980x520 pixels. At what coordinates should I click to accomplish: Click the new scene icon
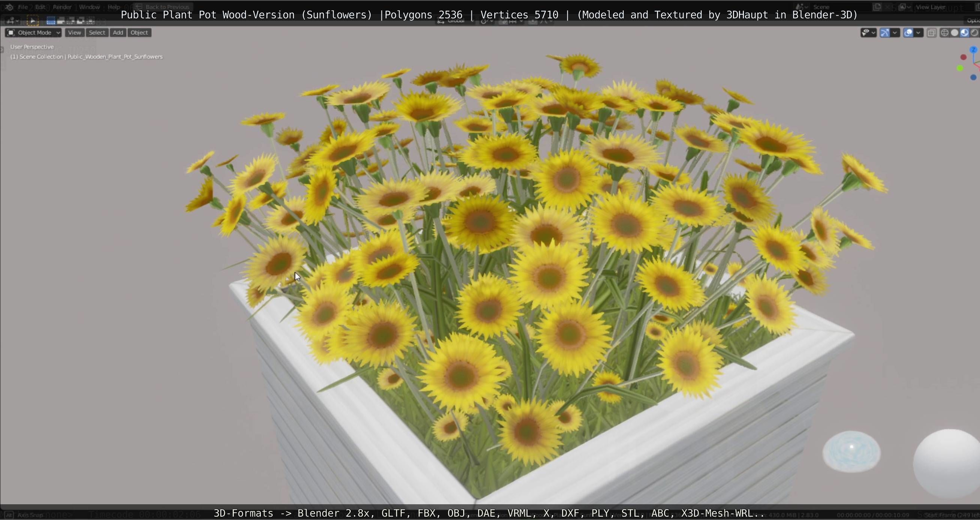click(x=877, y=7)
